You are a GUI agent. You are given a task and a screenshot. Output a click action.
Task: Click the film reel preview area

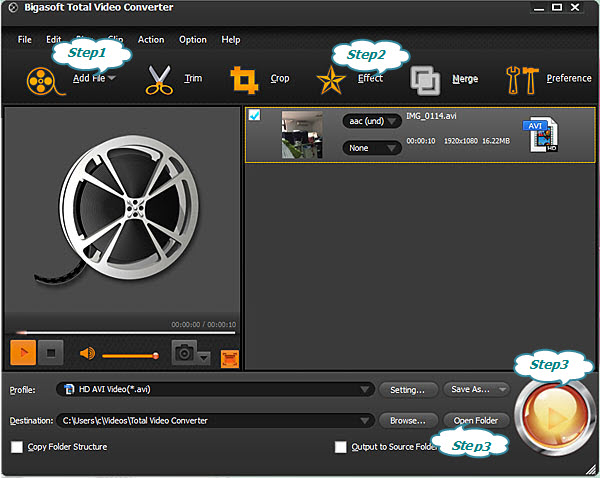[x=122, y=210]
